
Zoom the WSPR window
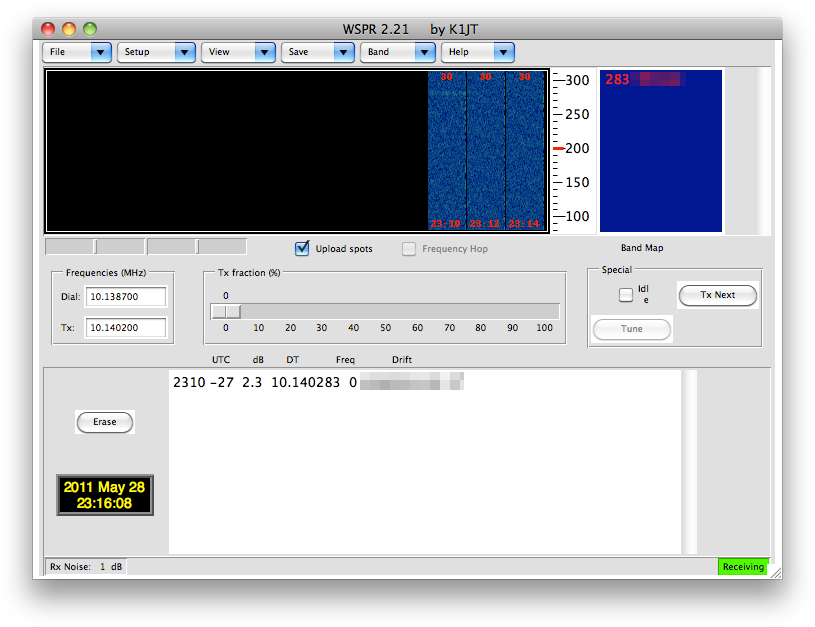click(x=90, y=29)
